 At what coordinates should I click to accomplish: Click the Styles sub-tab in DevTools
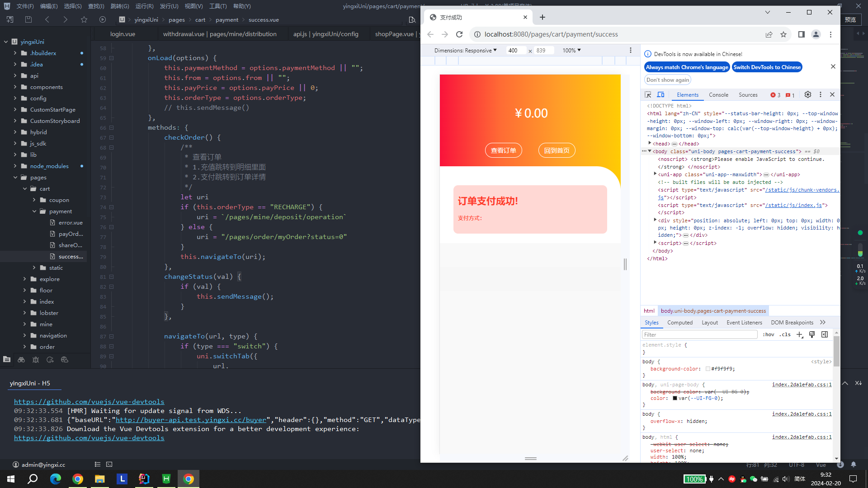651,322
